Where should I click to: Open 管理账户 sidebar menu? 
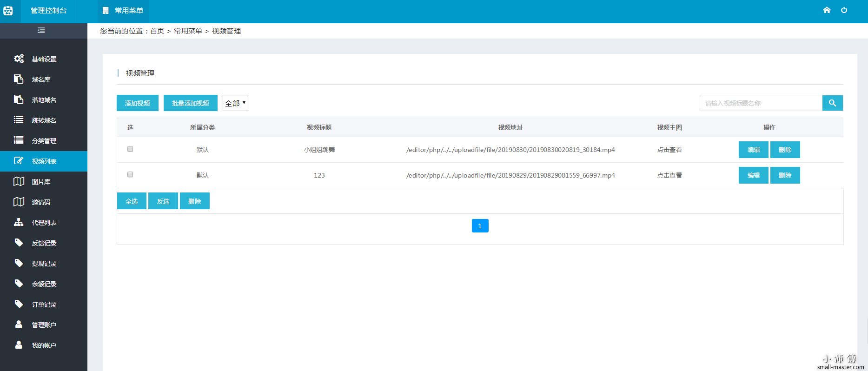pos(44,325)
